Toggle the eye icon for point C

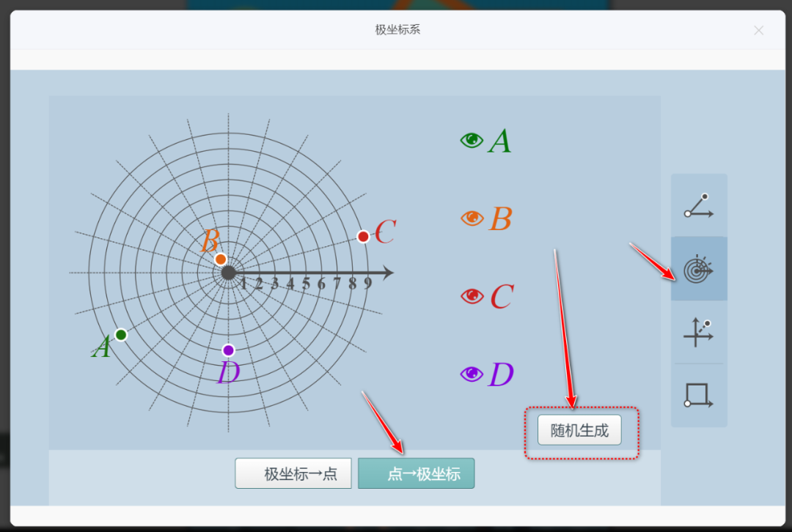[472, 296]
